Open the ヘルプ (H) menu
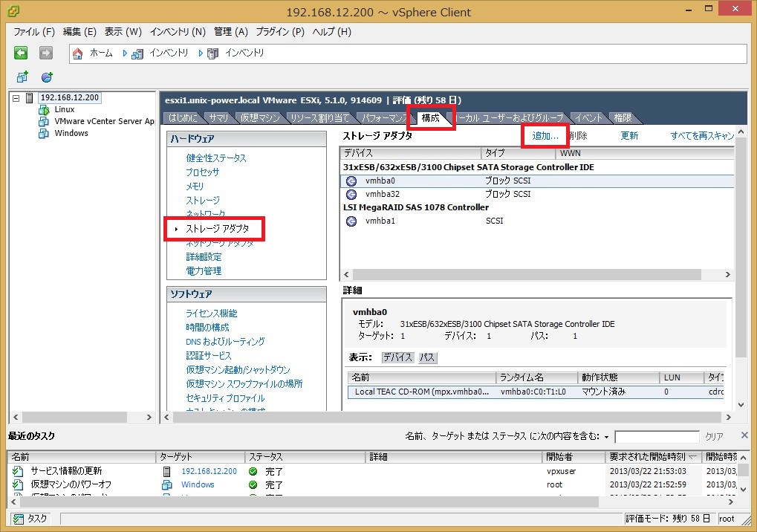 point(331,32)
